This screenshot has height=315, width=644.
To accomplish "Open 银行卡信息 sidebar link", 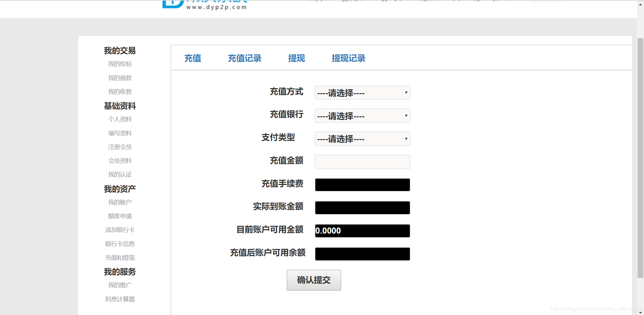I will click(120, 244).
